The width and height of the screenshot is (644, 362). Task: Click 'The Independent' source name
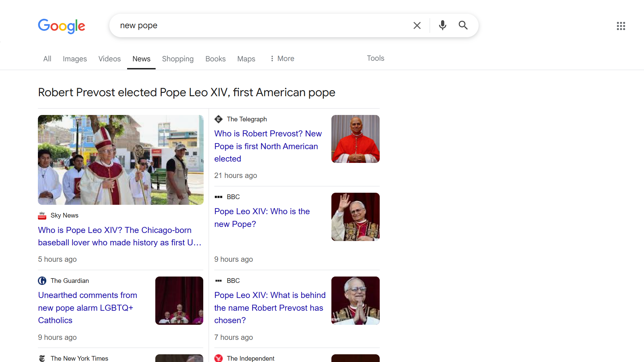[251, 358]
